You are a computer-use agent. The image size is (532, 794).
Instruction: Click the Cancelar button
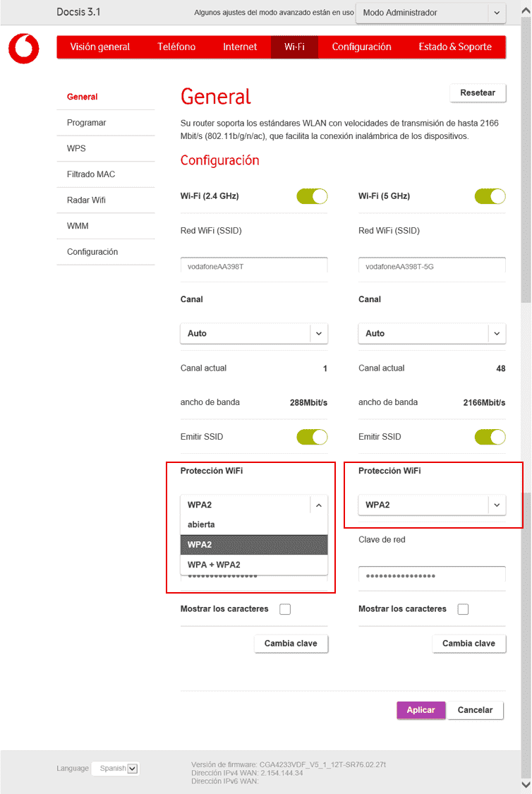(x=475, y=710)
